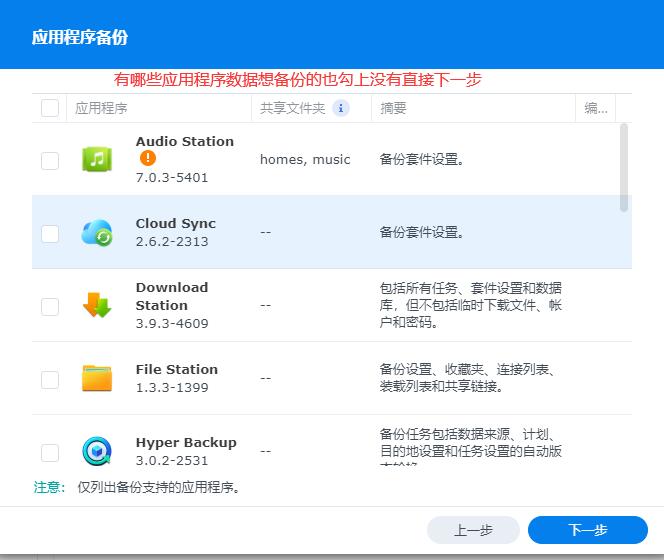This screenshot has height=560, width=664.
Task: Toggle the select-all checkbox in header
Action: pos(50,108)
